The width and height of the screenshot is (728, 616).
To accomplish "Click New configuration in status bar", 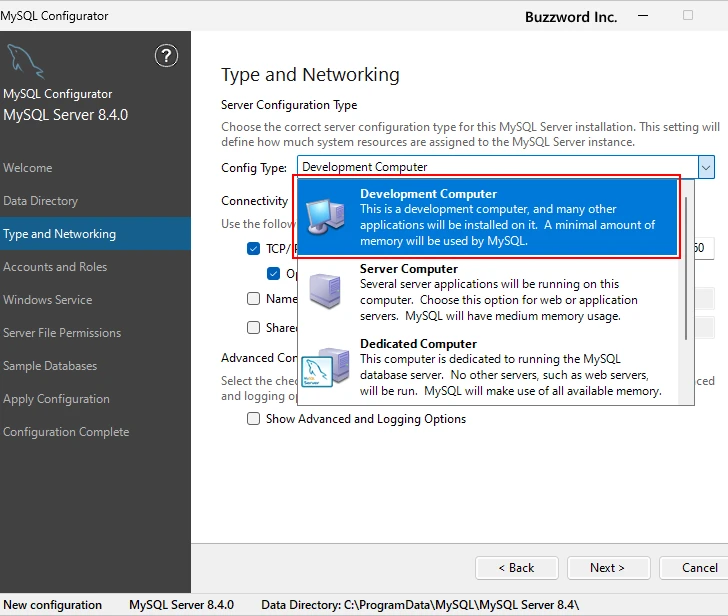I will [x=52, y=605].
